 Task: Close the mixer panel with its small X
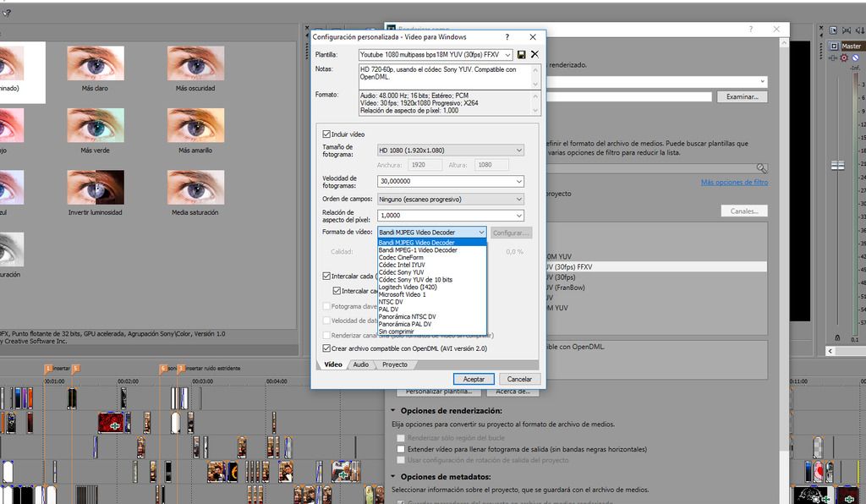point(821,28)
